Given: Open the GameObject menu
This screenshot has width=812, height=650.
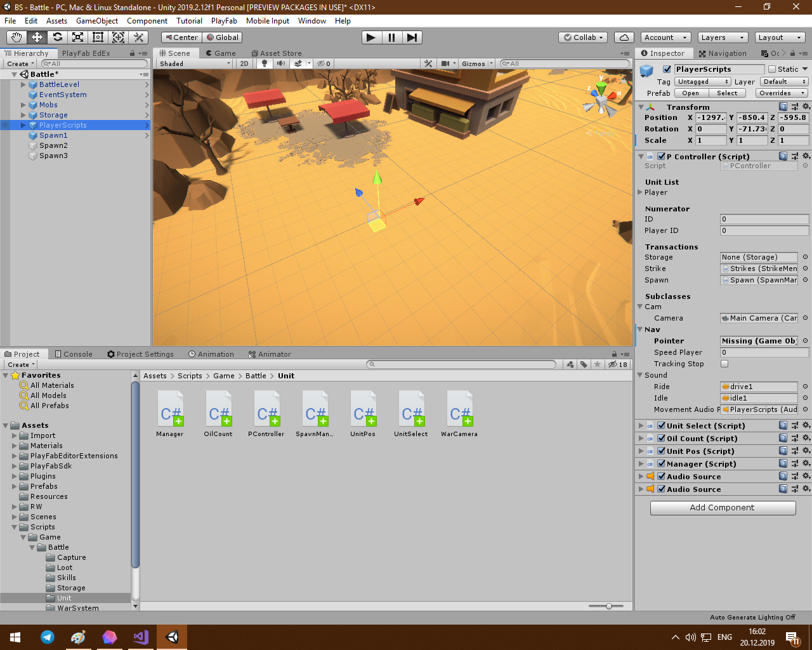Looking at the screenshot, I should point(97,21).
